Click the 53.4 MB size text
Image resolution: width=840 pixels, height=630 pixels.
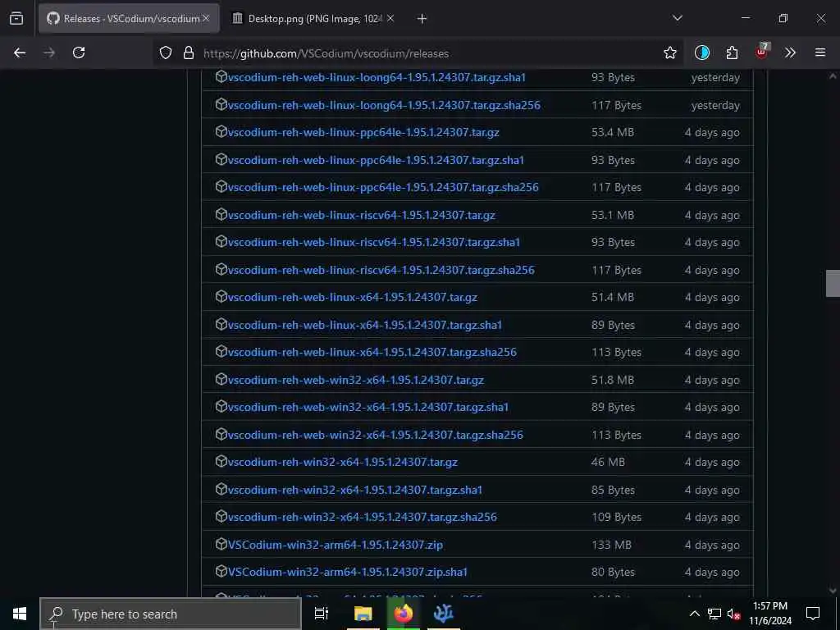(x=612, y=132)
